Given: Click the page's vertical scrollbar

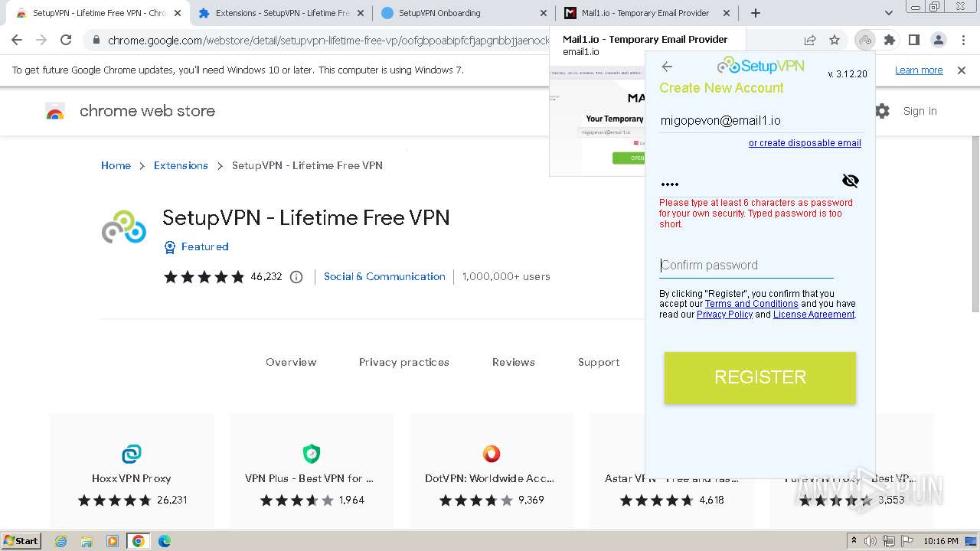Looking at the screenshot, I should coord(975,230).
